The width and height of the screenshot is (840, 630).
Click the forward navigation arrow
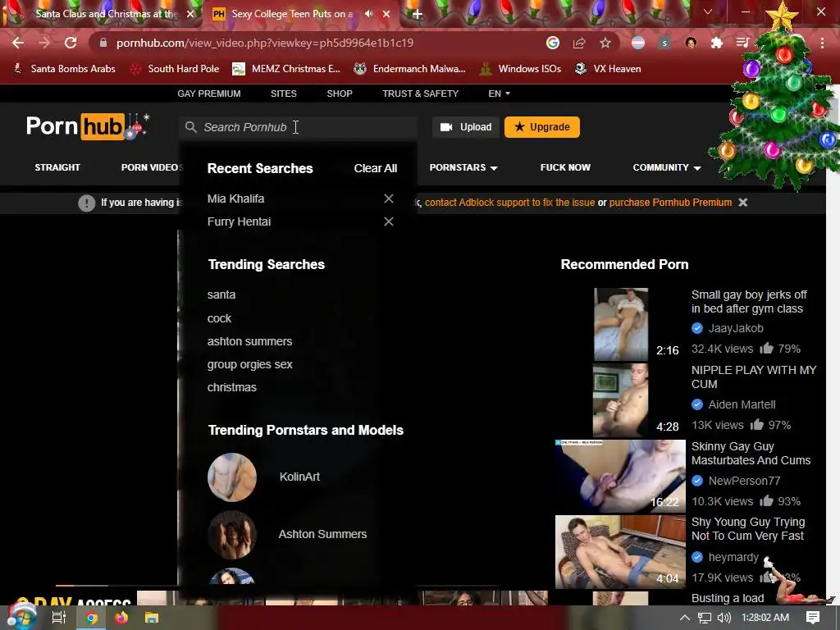click(44, 43)
